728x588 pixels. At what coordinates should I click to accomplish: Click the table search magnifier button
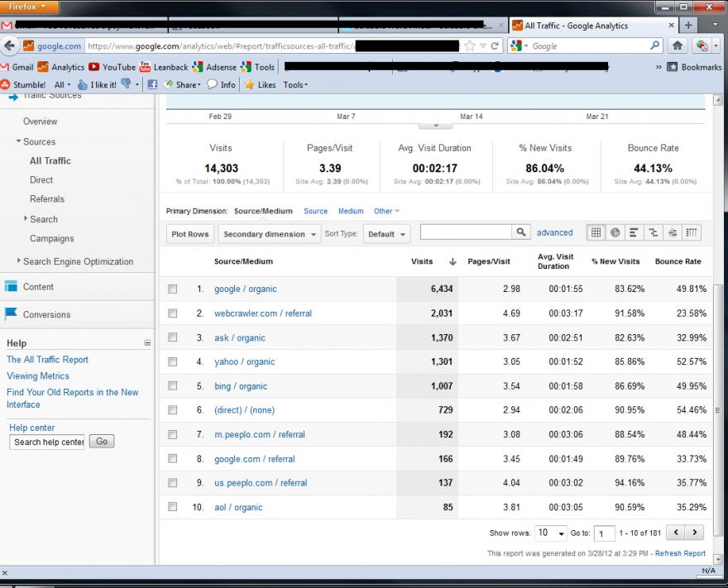click(x=521, y=232)
